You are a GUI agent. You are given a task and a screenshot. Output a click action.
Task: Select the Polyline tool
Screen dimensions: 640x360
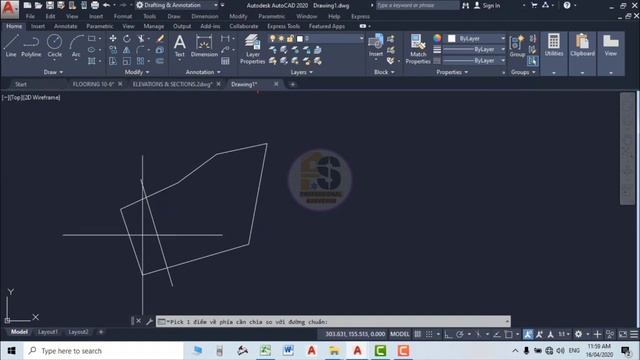tap(31, 45)
